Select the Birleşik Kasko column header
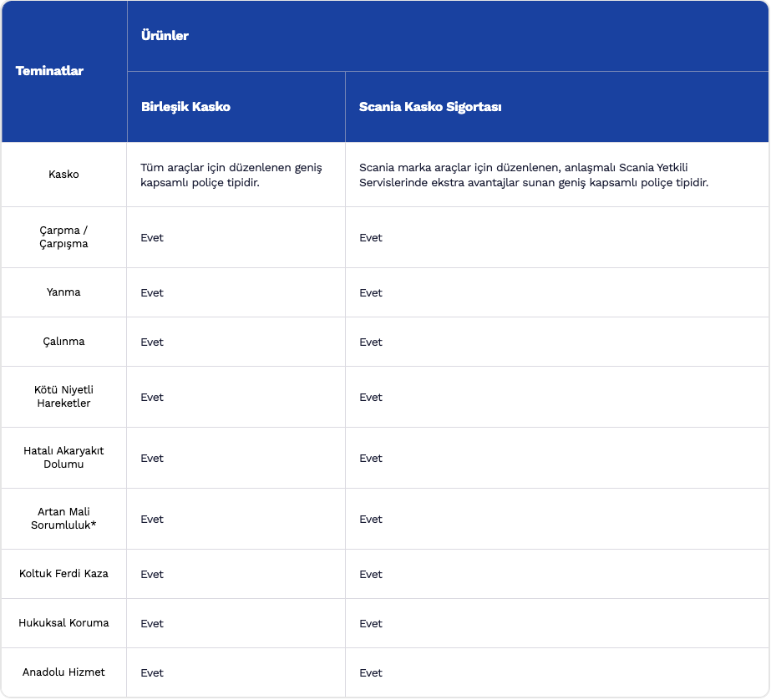This screenshot has width=771, height=700. (x=185, y=107)
